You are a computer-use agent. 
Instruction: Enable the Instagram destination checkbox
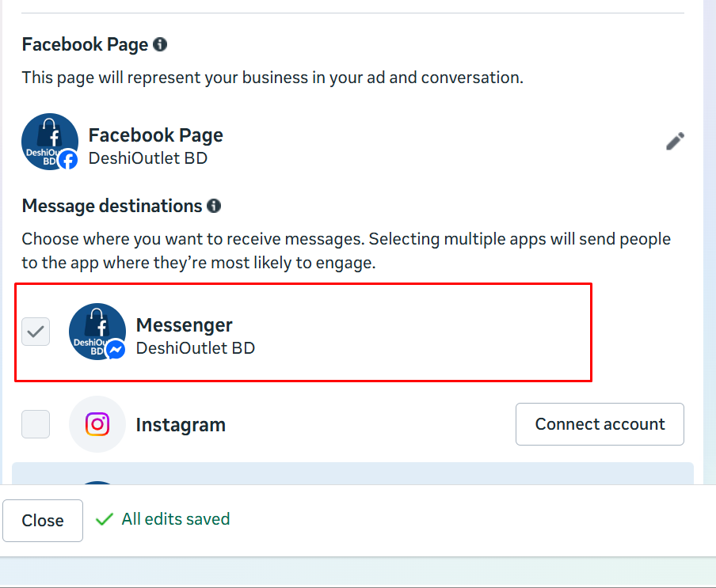[x=36, y=424]
